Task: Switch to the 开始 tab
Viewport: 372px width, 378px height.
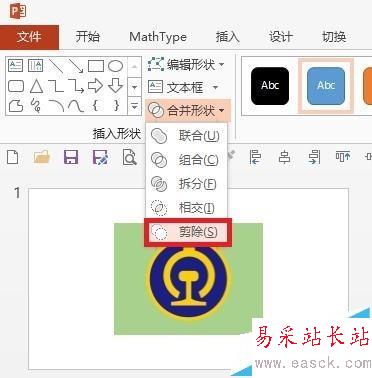Action: 88,37
